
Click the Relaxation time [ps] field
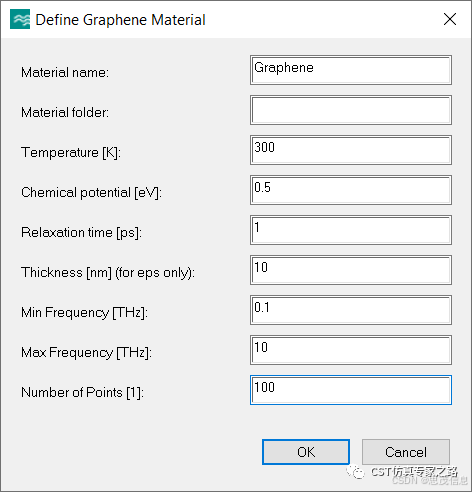pos(351,230)
